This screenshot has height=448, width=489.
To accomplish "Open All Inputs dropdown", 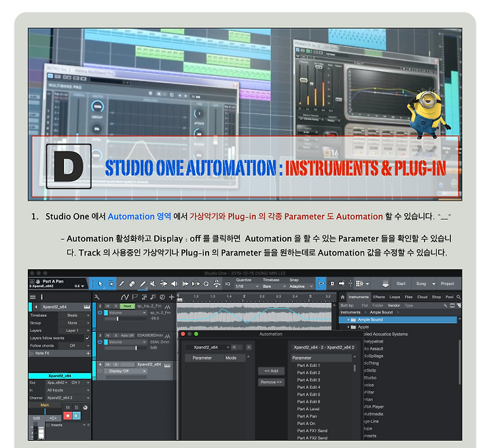I will point(68,390).
